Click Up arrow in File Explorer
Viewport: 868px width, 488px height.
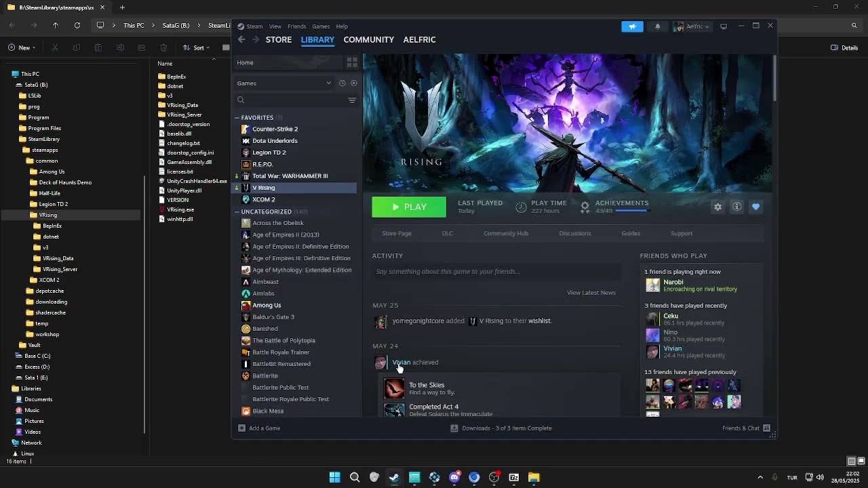(56, 26)
